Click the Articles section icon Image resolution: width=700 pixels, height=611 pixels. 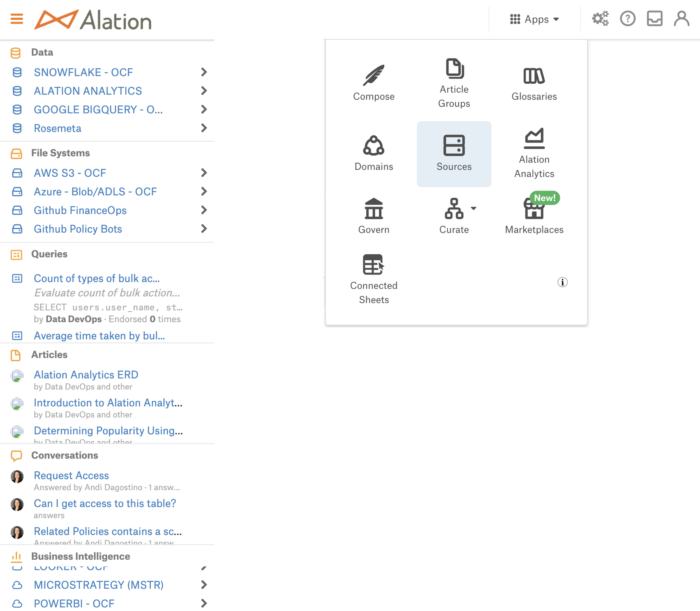pos(15,355)
